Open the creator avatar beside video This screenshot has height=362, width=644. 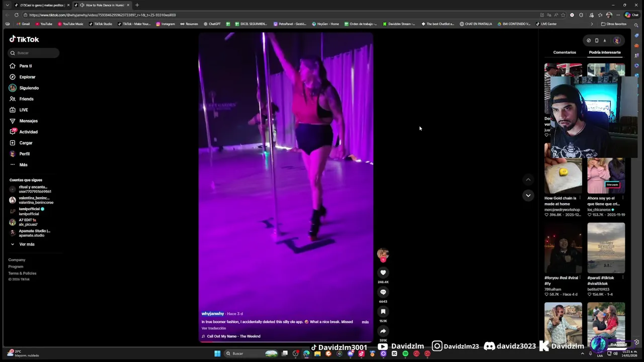click(x=383, y=253)
